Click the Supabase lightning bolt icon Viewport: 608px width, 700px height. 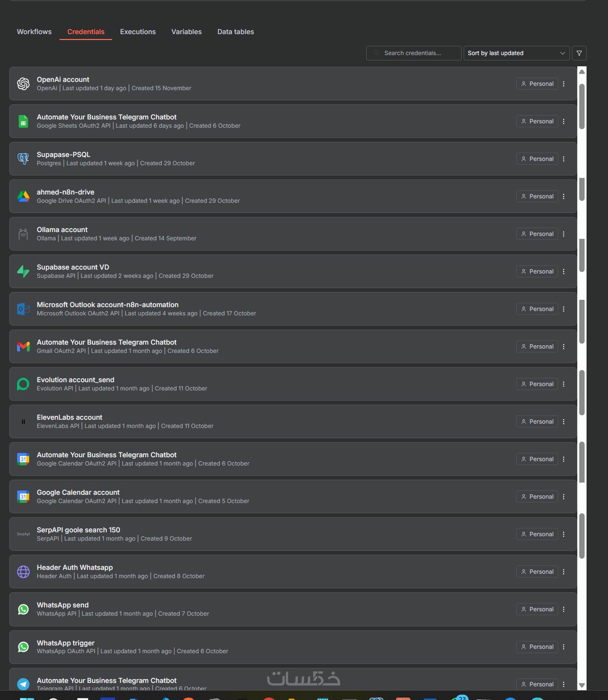click(x=23, y=272)
